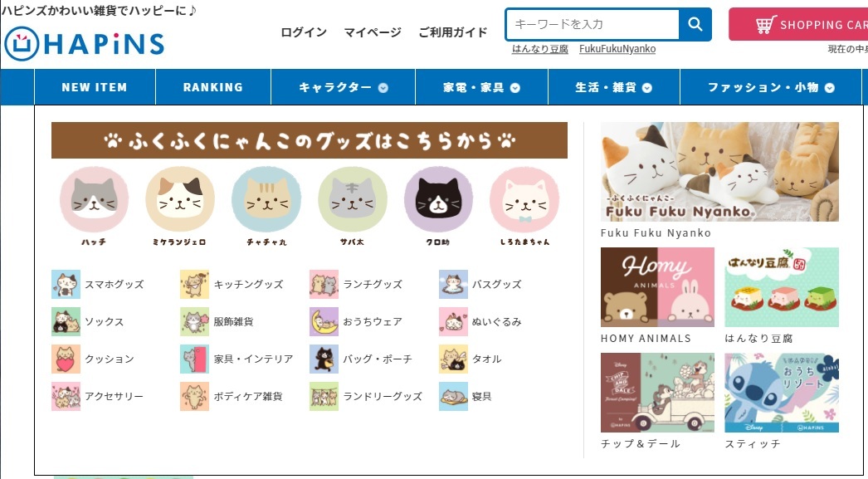Click the はんなり豆腐 link under the search box
Viewport: 868px width, 479px height.
pyautogui.click(x=540, y=49)
